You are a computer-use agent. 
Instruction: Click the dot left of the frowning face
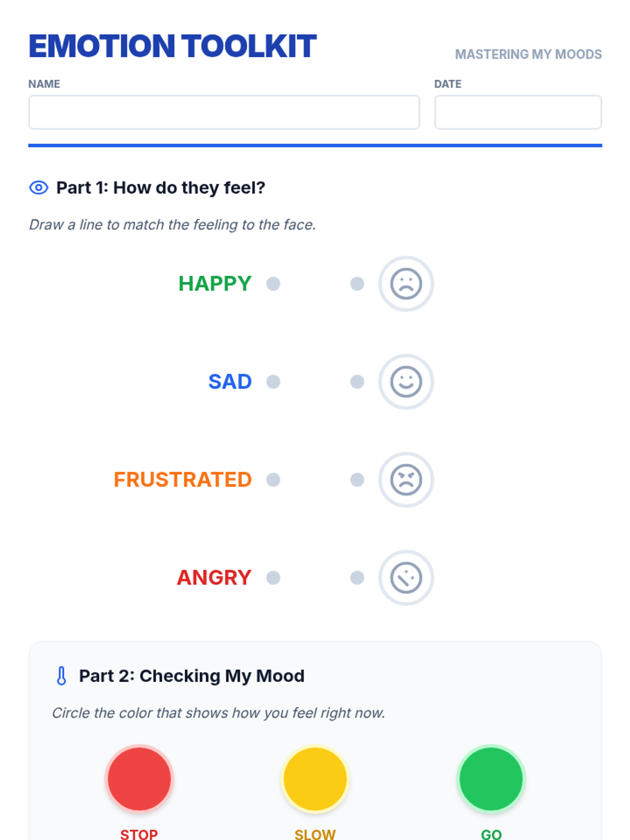click(357, 283)
